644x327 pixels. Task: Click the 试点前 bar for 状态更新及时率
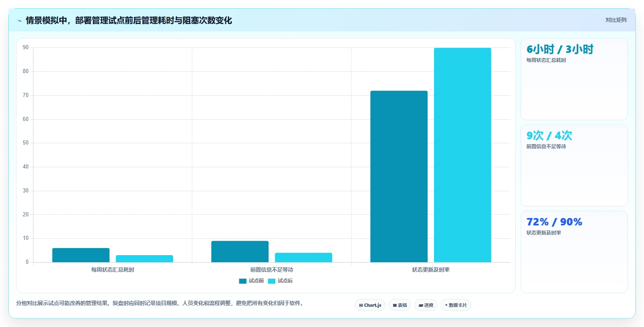point(399,176)
